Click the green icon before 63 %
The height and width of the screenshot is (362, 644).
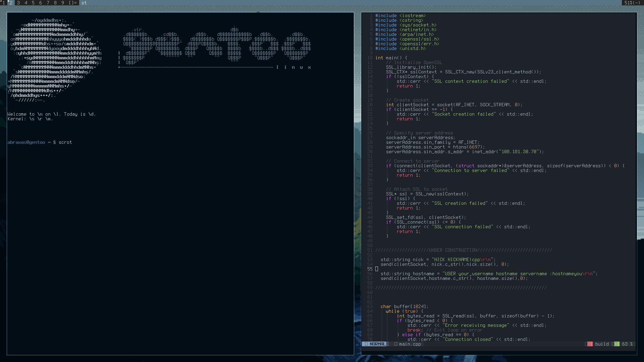pos(616,344)
